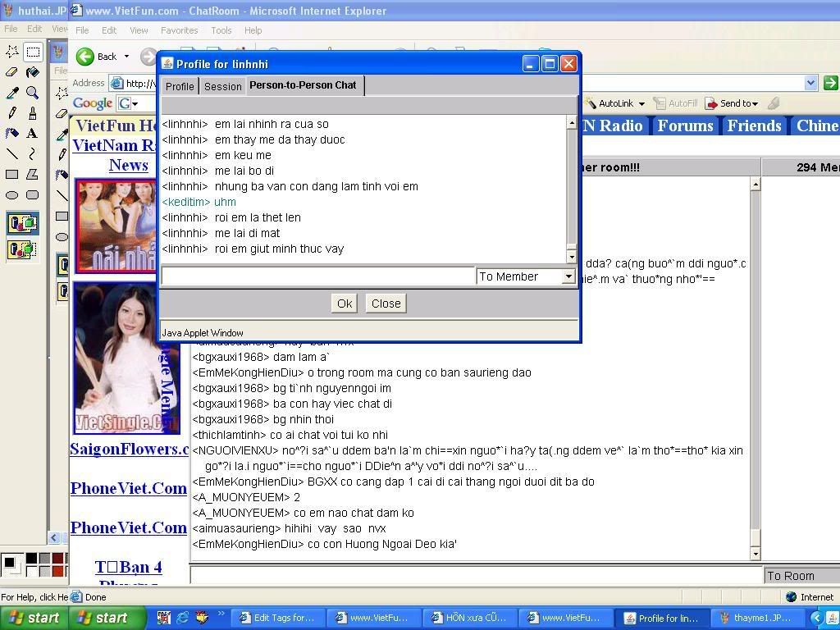Viewport: 840px width, 630px height.
Task: Pick the black color swatch in Paint palette
Action: pyautogui.click(x=32, y=558)
